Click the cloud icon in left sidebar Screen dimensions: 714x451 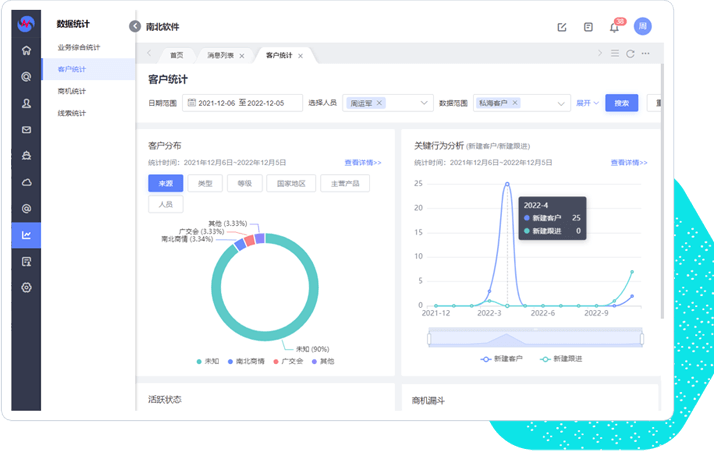tap(26, 182)
